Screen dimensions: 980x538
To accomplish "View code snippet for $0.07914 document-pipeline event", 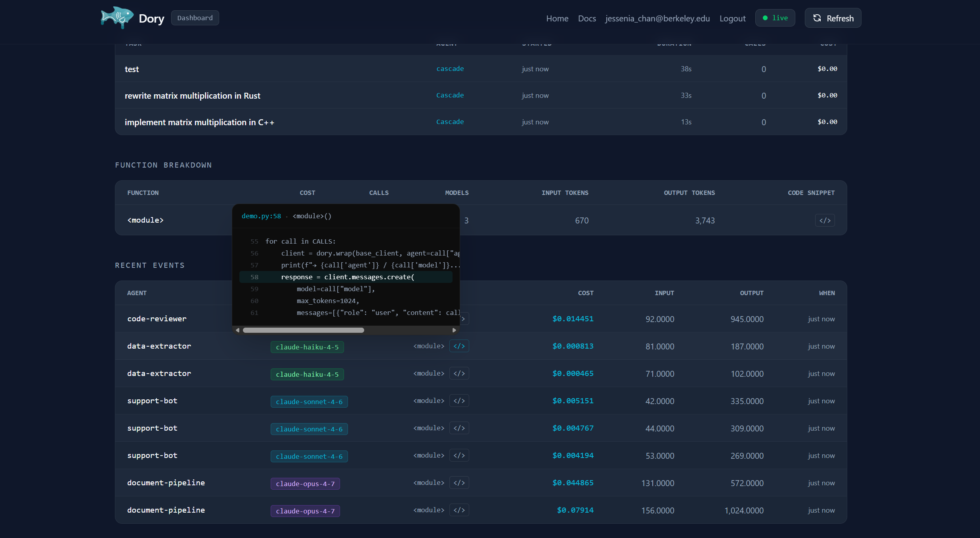I will (x=459, y=510).
